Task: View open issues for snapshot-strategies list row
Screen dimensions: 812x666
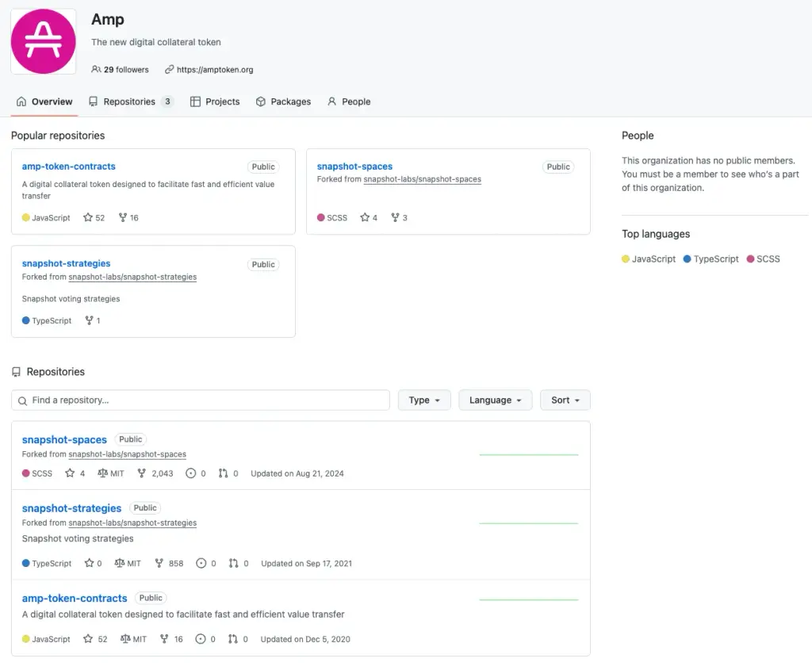Action: pos(206,564)
